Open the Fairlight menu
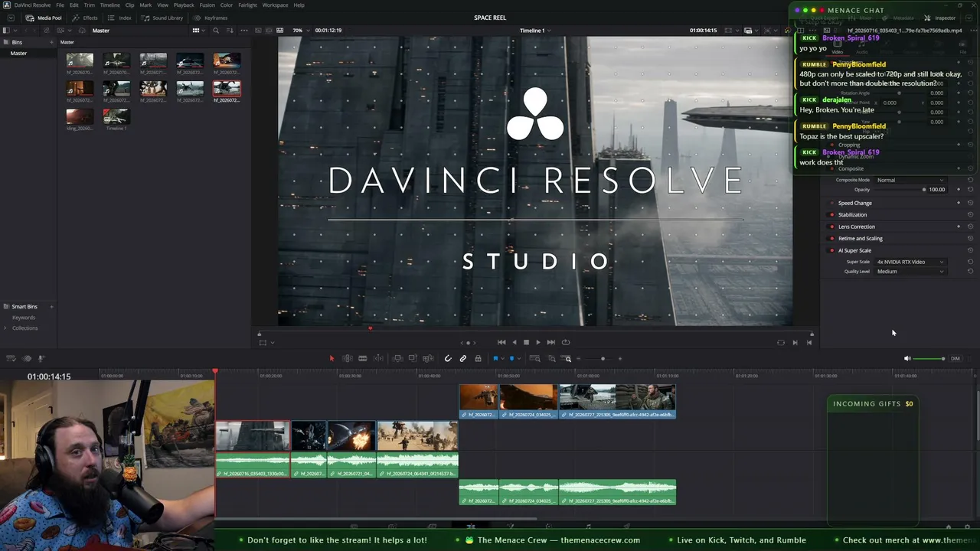 pyautogui.click(x=247, y=5)
